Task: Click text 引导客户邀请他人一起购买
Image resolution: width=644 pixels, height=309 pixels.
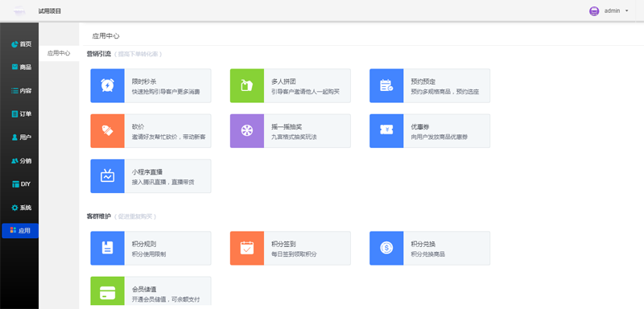Action: pos(306,92)
